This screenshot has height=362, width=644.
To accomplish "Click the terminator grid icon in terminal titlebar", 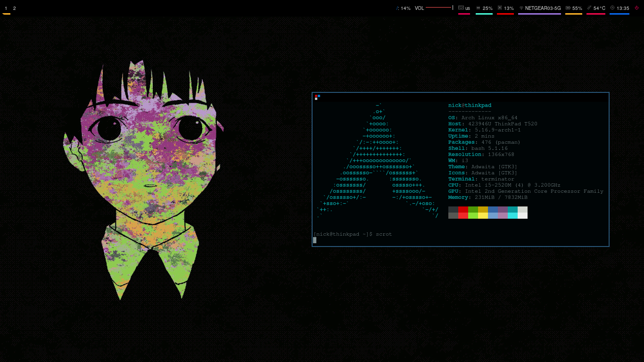I will click(317, 97).
